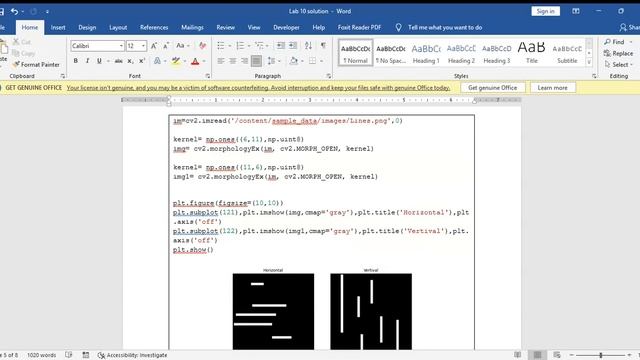Open the Font dialog launcher
Image resolution: width=640 pixels, height=360 pixels.
coord(208,76)
